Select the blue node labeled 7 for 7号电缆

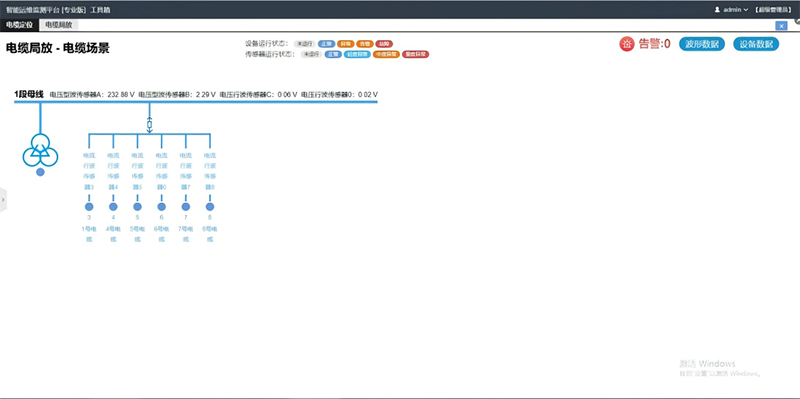[186, 207]
